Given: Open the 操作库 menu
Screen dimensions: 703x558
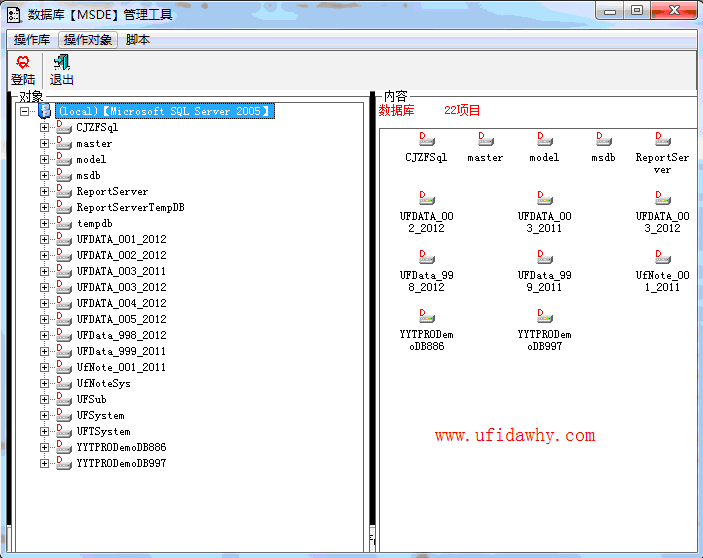Looking at the screenshot, I should point(31,40).
